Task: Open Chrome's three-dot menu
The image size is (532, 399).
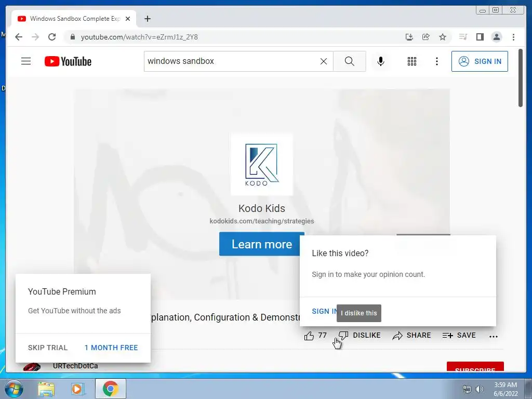Action: tap(513, 37)
